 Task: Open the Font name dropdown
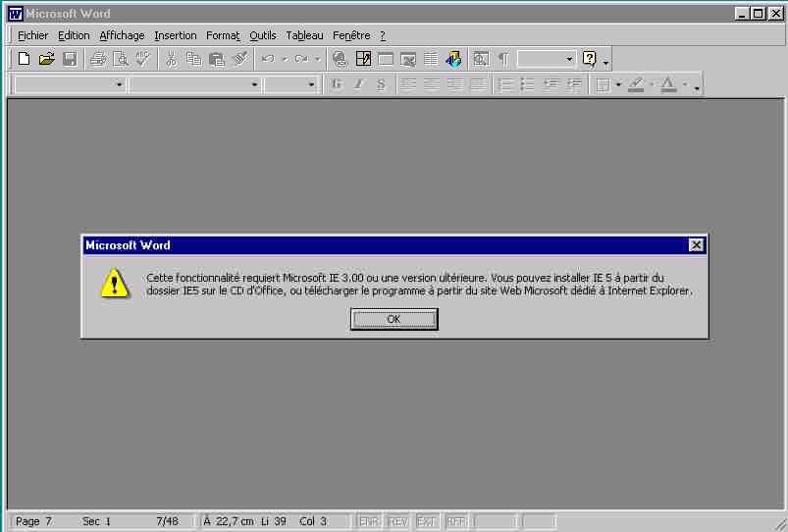point(254,84)
